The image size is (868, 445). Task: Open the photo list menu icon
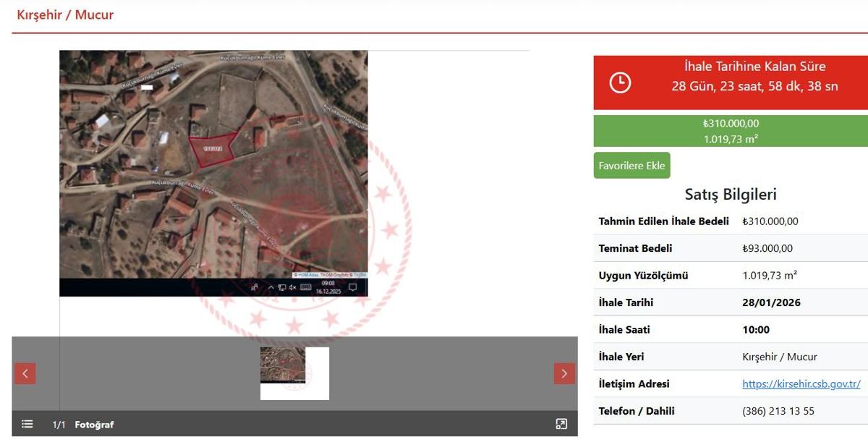[x=27, y=424]
